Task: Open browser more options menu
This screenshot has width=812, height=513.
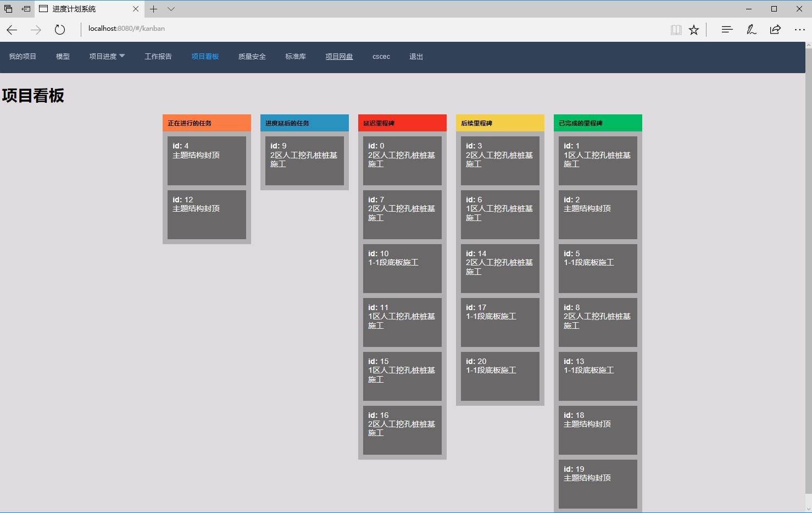Action: (x=799, y=30)
